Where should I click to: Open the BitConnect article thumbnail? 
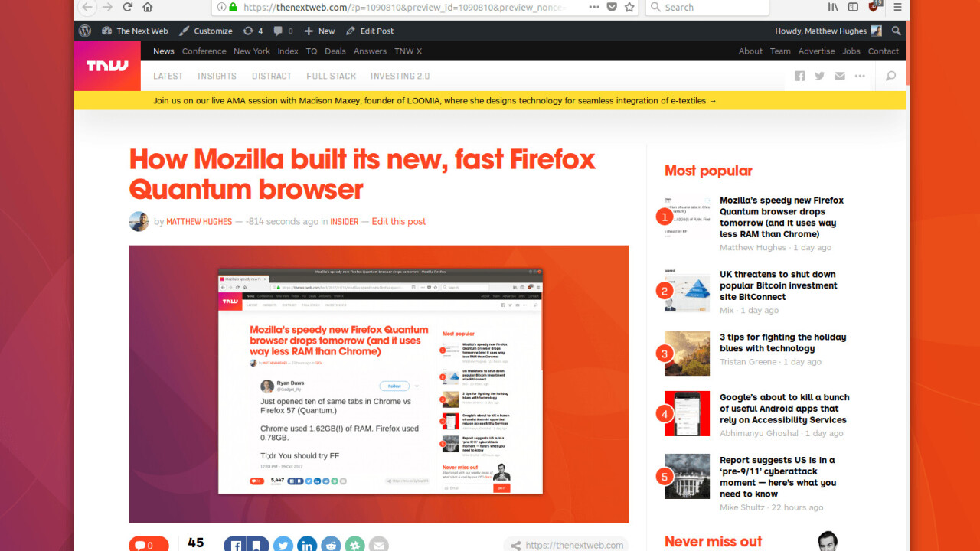point(687,291)
